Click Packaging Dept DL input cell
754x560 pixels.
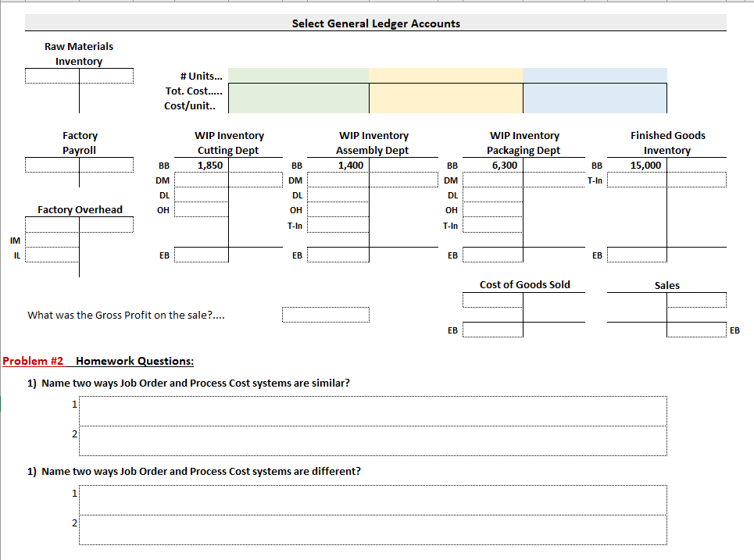point(493,195)
